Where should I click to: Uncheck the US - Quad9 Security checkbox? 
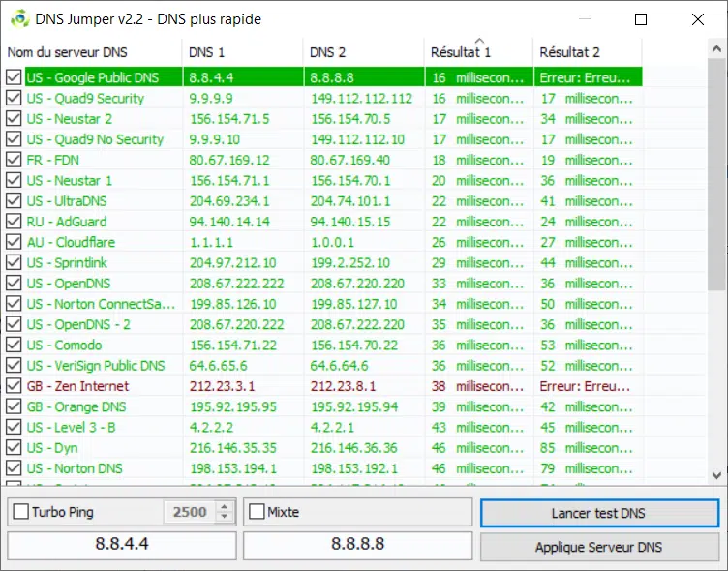pos(14,98)
